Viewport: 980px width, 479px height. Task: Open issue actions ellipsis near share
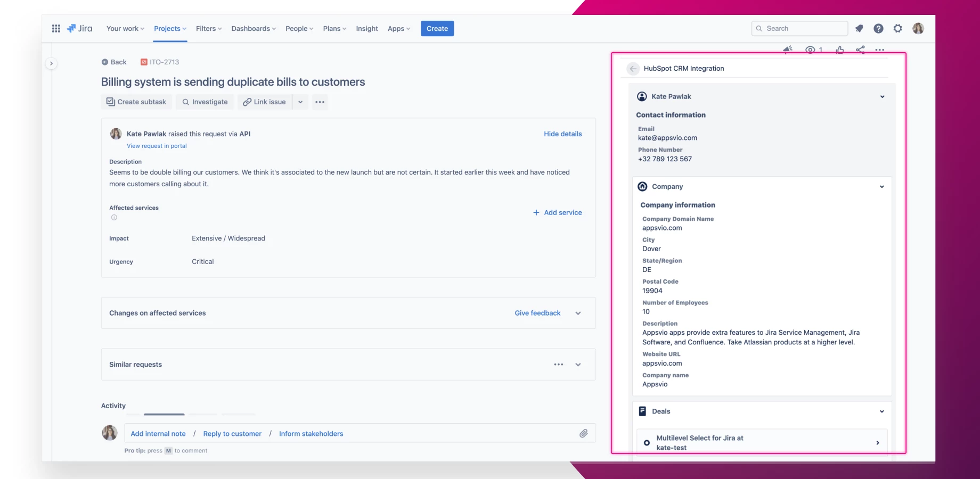(x=880, y=50)
